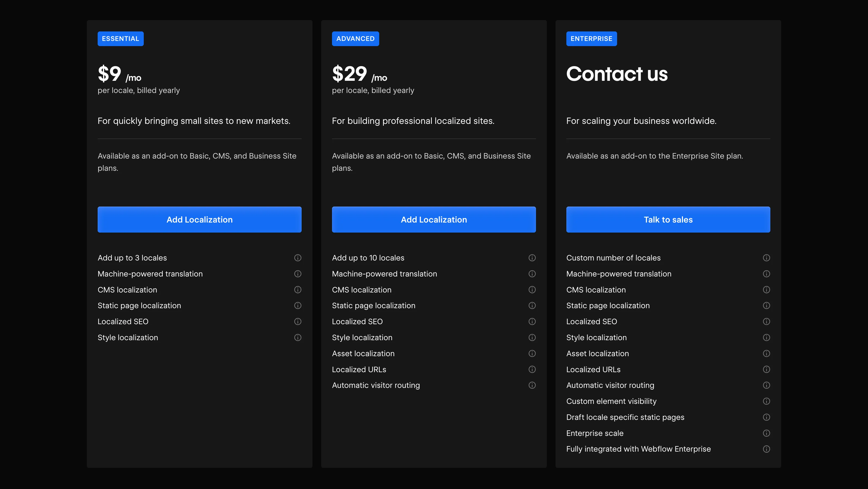868x489 pixels.
Task: Click info icon for Advanced Localized URLs
Action: (x=532, y=369)
